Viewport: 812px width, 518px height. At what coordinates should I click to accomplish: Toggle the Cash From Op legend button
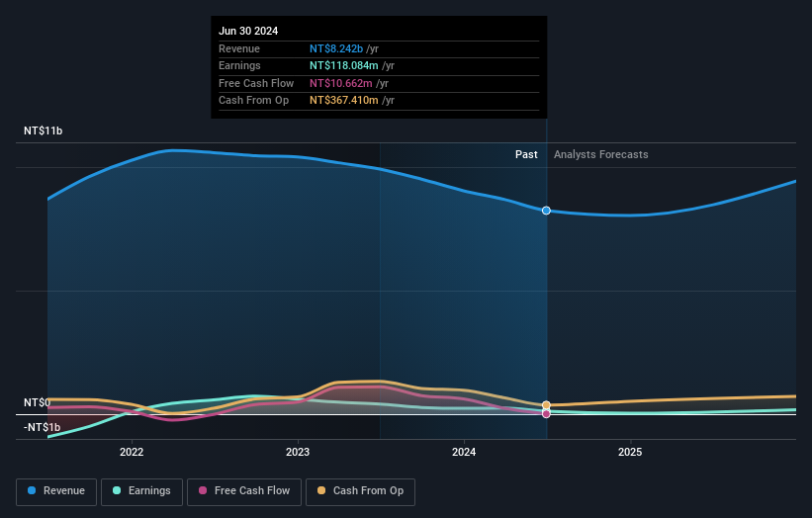(360, 491)
